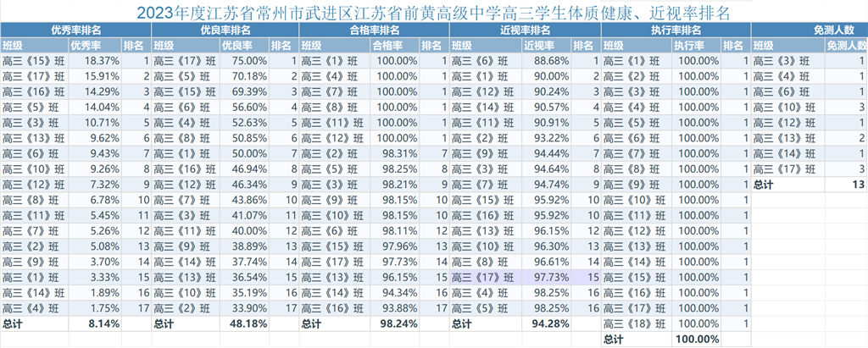Click 高三《3》班 in the 免测人数 table

coord(787,62)
